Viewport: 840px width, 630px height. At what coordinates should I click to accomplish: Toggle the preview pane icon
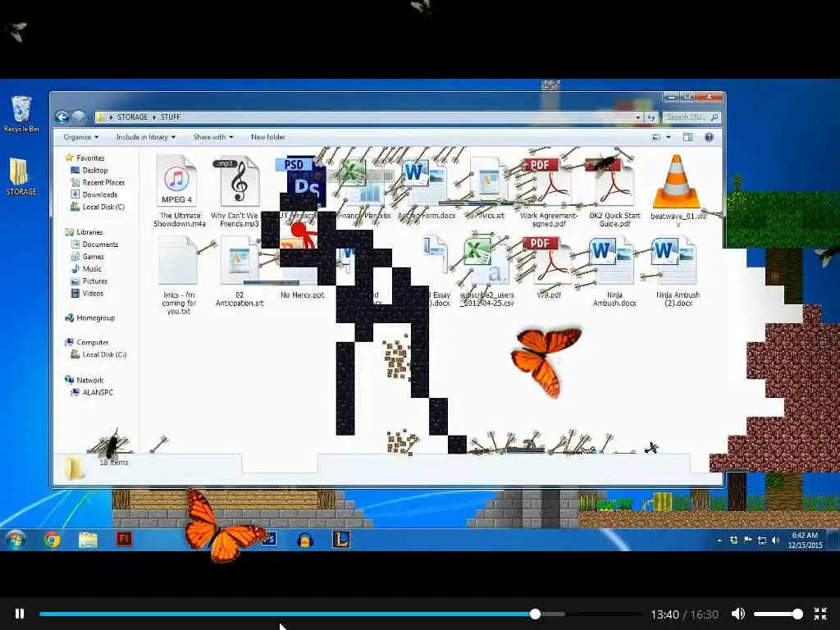688,137
